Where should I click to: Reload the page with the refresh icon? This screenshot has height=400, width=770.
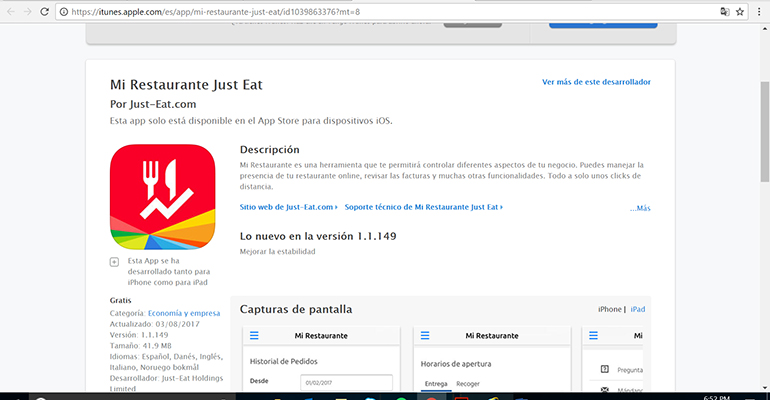[x=44, y=11]
